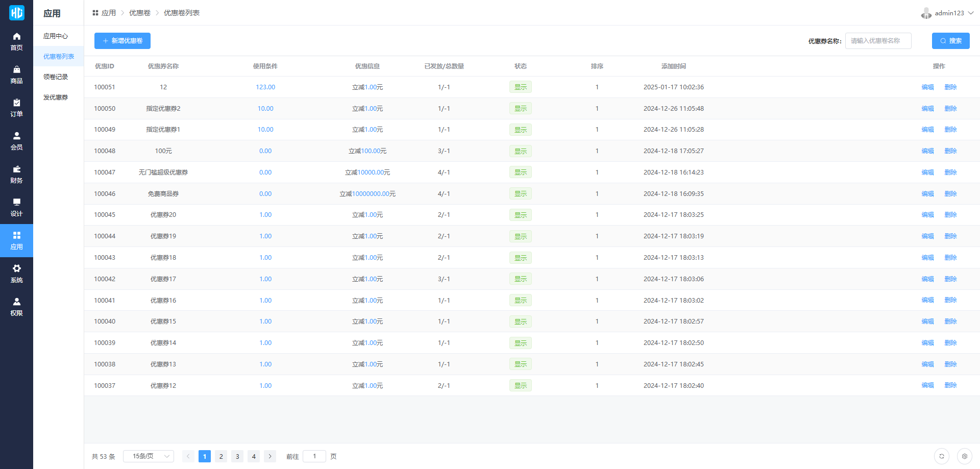The image size is (980, 469).
Task: Click the refresh icon at bottom right
Action: point(941,456)
